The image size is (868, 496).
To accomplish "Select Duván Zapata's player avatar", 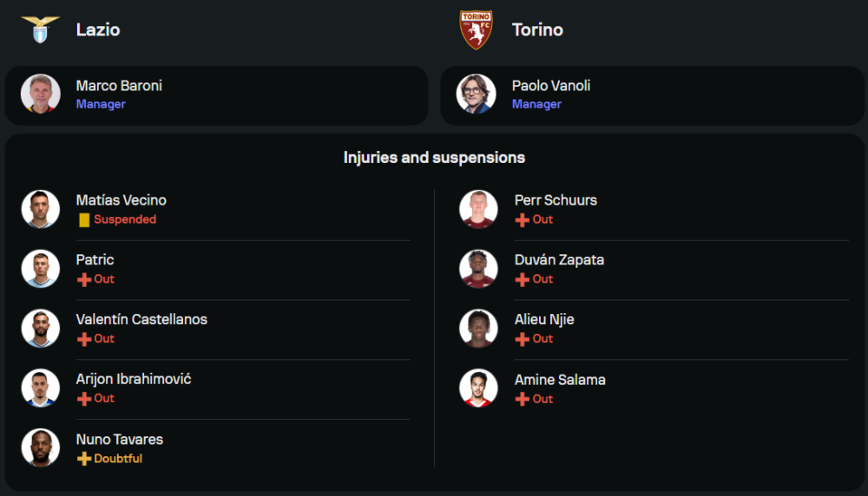I will 478,269.
